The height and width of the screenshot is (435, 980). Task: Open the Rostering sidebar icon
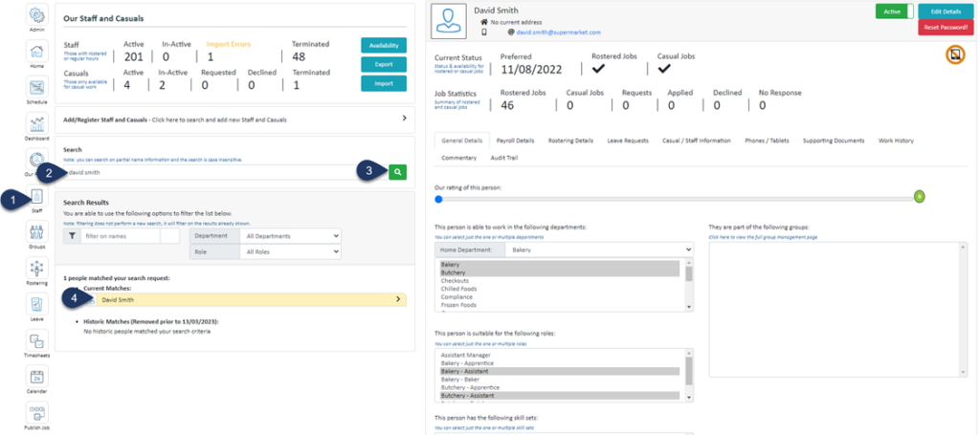(x=37, y=269)
